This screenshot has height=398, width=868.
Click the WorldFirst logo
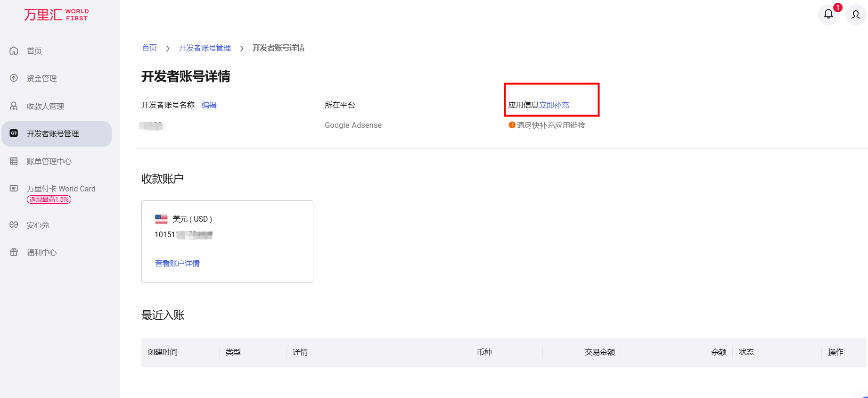pyautogui.click(x=56, y=15)
